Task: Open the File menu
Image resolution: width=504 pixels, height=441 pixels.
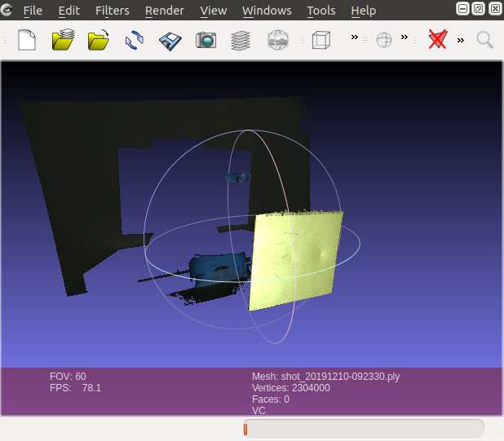Action: coord(33,11)
